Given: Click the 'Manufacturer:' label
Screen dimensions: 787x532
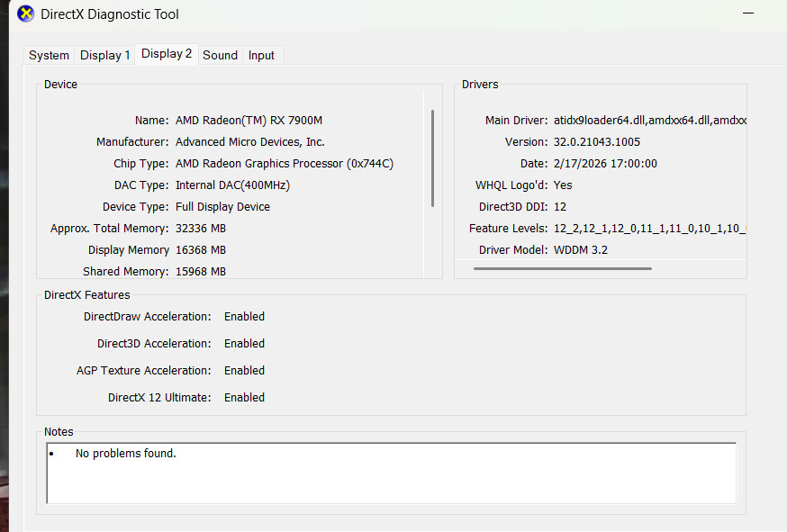Looking at the screenshot, I should pos(132,142).
